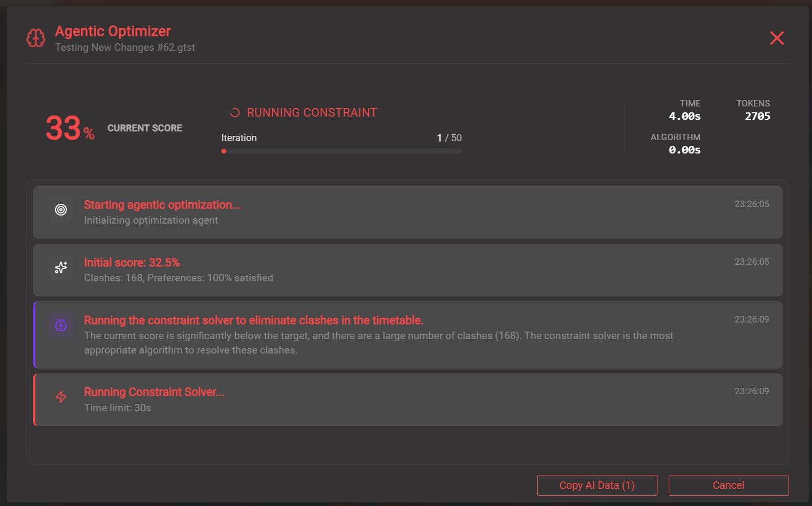Click the brain logo beside Agentic Optimizer

pos(36,38)
